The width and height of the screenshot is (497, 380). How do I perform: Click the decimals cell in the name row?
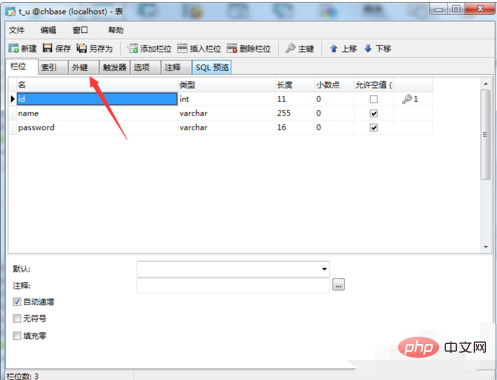click(x=334, y=113)
